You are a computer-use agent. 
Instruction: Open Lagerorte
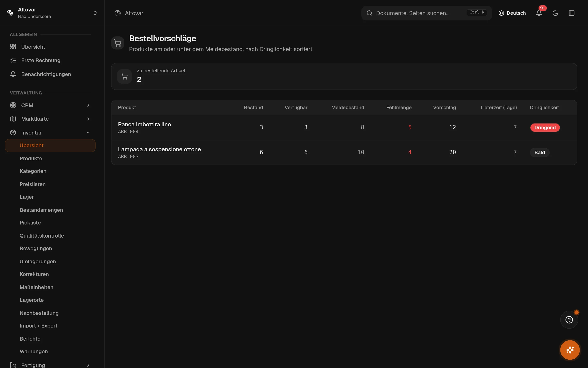click(32, 300)
